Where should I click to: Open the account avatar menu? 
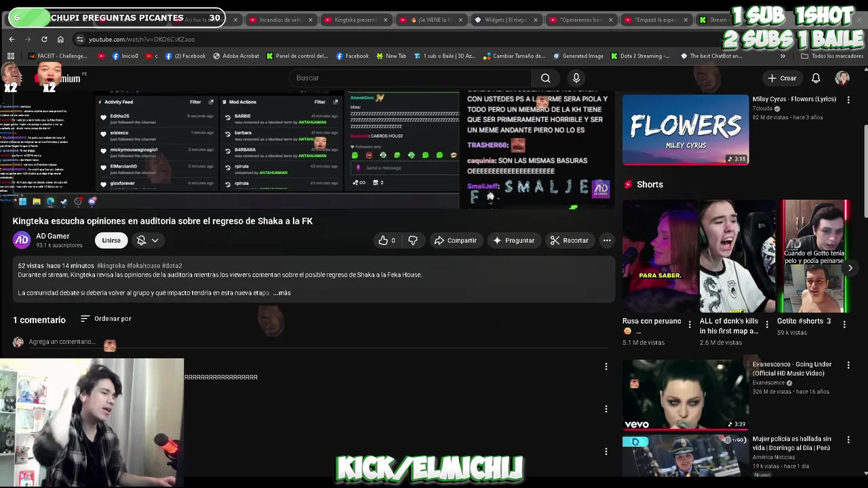tap(842, 78)
